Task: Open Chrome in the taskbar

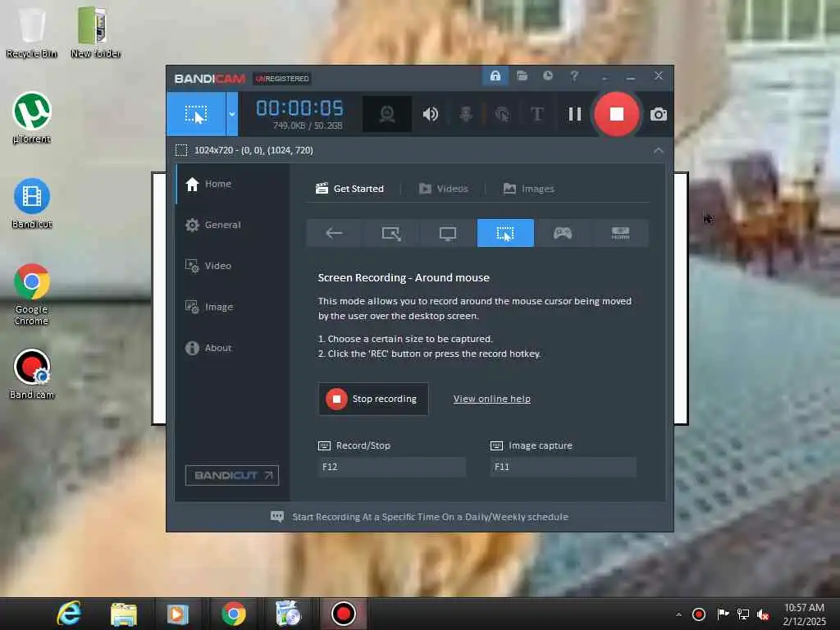Action: [x=234, y=614]
